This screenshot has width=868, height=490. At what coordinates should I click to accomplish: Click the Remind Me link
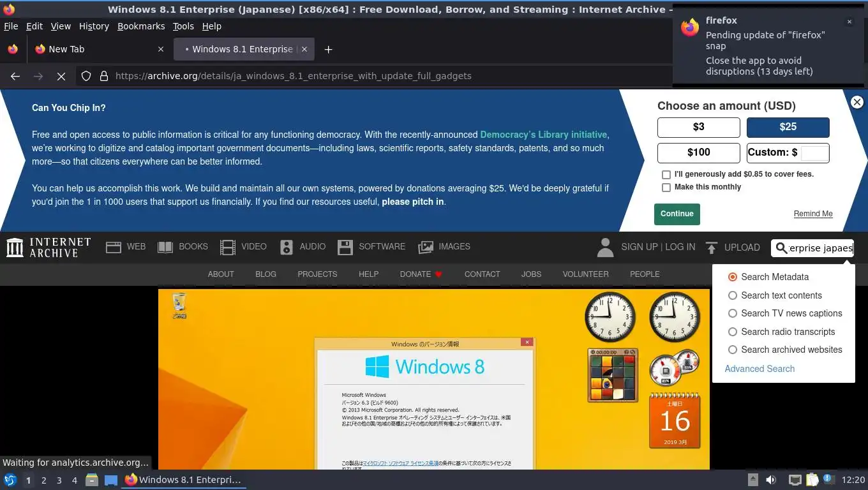813,214
